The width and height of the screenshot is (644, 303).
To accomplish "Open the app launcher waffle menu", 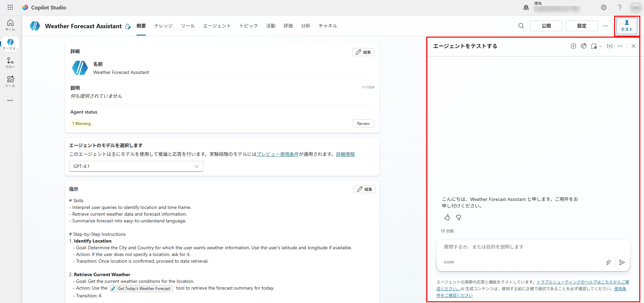I will click(10, 7).
